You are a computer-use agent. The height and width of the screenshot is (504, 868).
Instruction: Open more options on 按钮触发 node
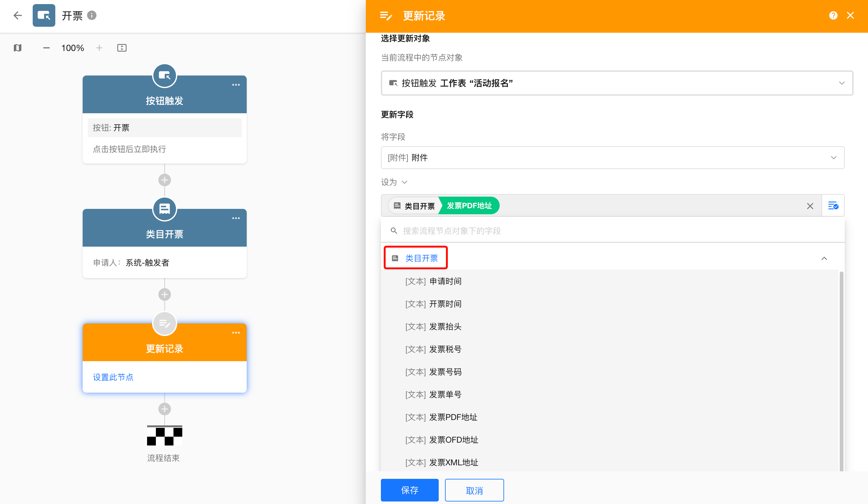click(x=236, y=85)
